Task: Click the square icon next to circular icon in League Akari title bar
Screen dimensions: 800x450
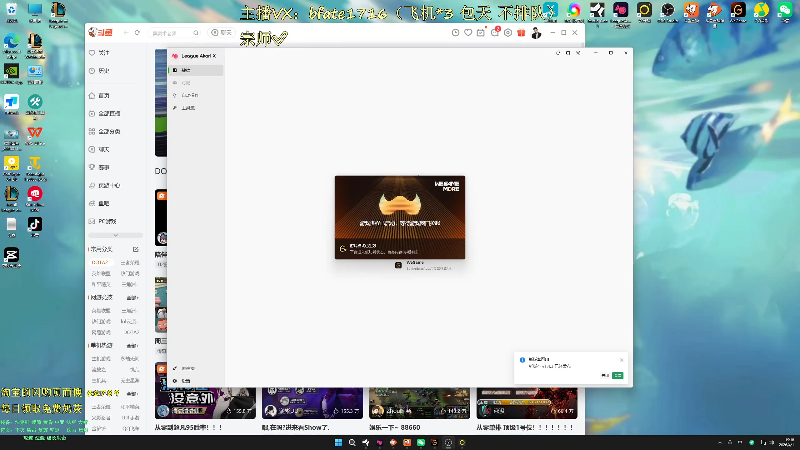Action: pyautogui.click(x=568, y=53)
